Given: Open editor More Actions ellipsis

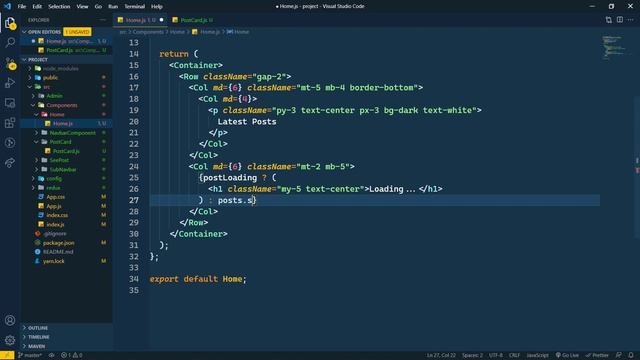Looking at the screenshot, I should (x=631, y=20).
